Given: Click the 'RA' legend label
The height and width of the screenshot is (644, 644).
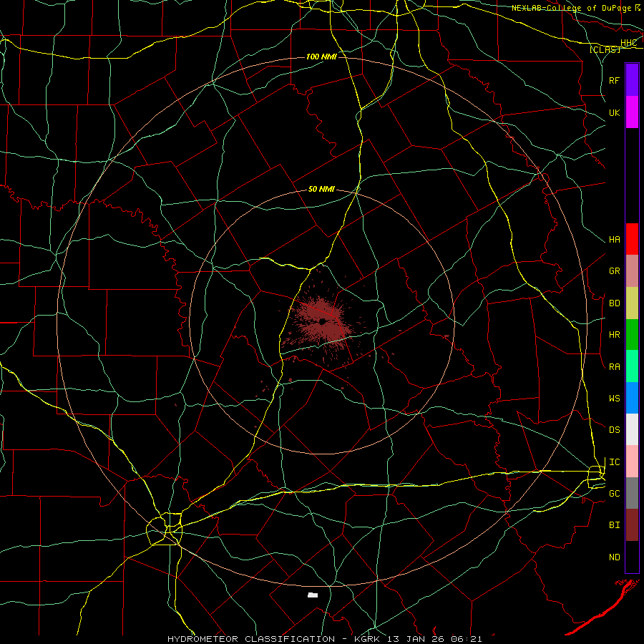Looking at the screenshot, I should [x=614, y=367].
